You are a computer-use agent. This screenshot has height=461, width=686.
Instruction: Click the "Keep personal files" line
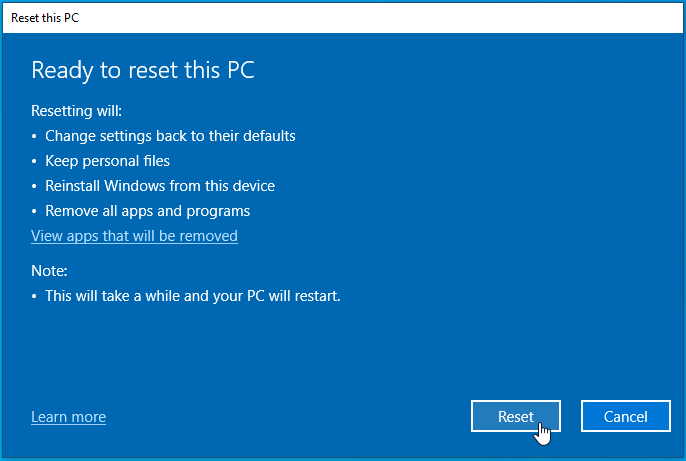pyautogui.click(x=107, y=161)
